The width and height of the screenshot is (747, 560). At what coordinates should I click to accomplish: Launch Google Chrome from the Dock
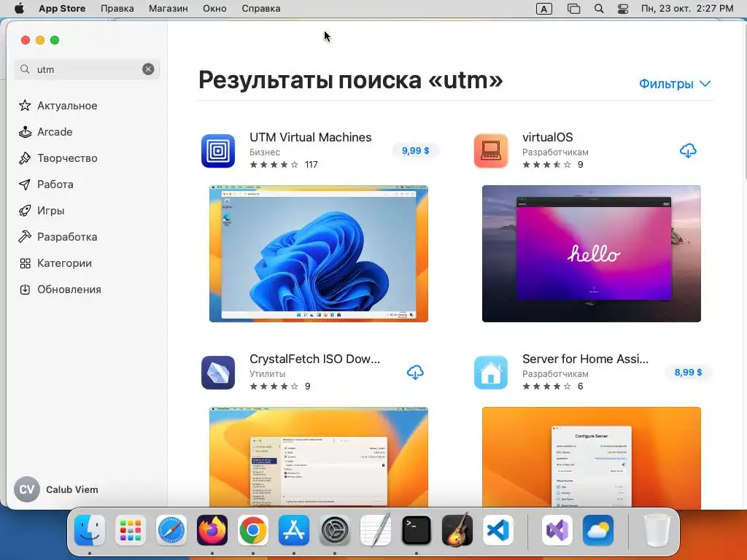253,530
